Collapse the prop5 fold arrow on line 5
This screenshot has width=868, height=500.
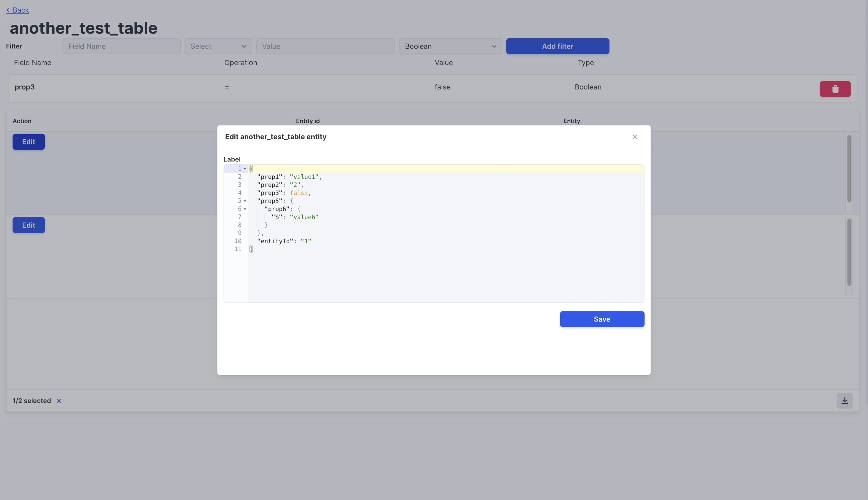pyautogui.click(x=245, y=201)
